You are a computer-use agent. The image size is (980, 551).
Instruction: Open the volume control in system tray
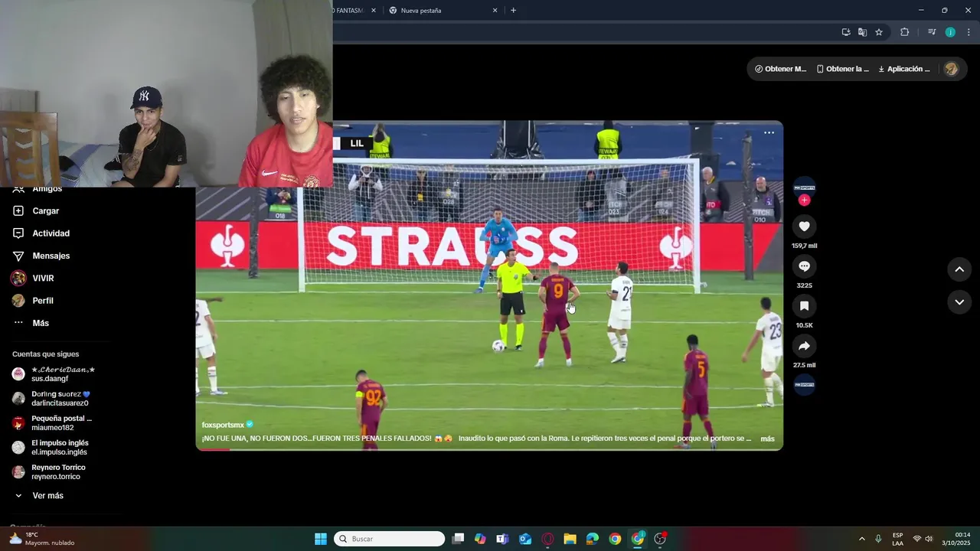pos(929,539)
